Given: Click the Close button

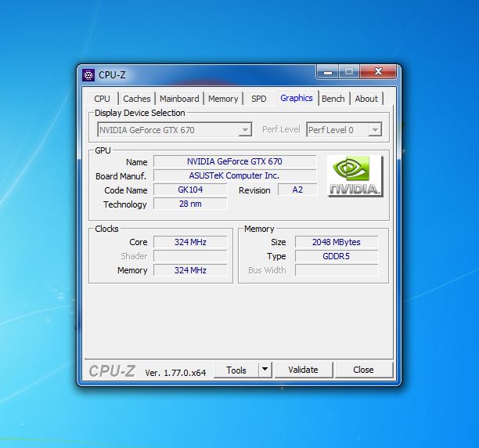Looking at the screenshot, I should [363, 370].
